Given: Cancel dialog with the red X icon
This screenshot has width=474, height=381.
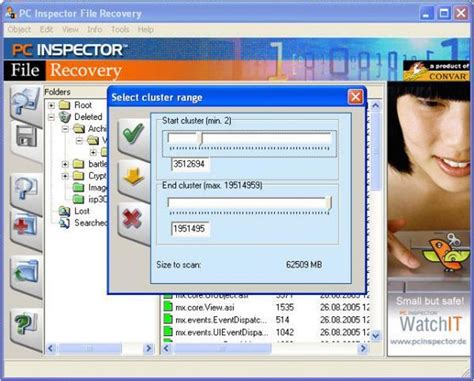Looking at the screenshot, I should pyautogui.click(x=132, y=219).
